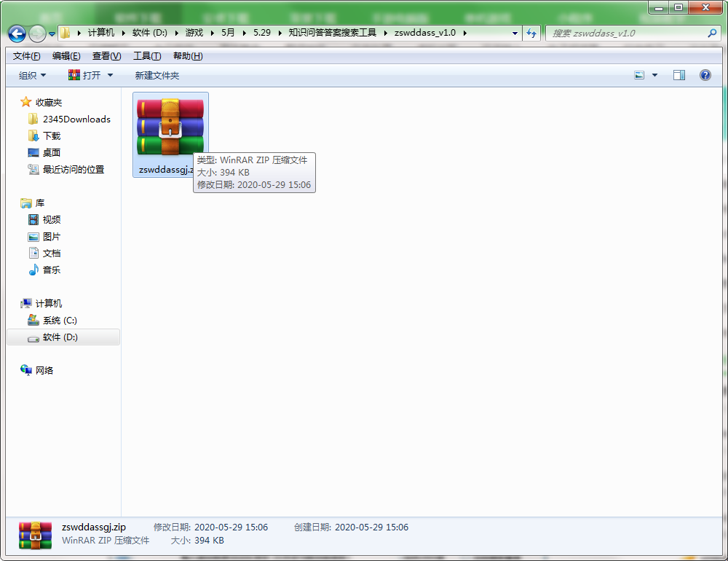Viewport: 728px width, 561px height.
Task: Open the 编辑(E) menu
Action: (66, 56)
